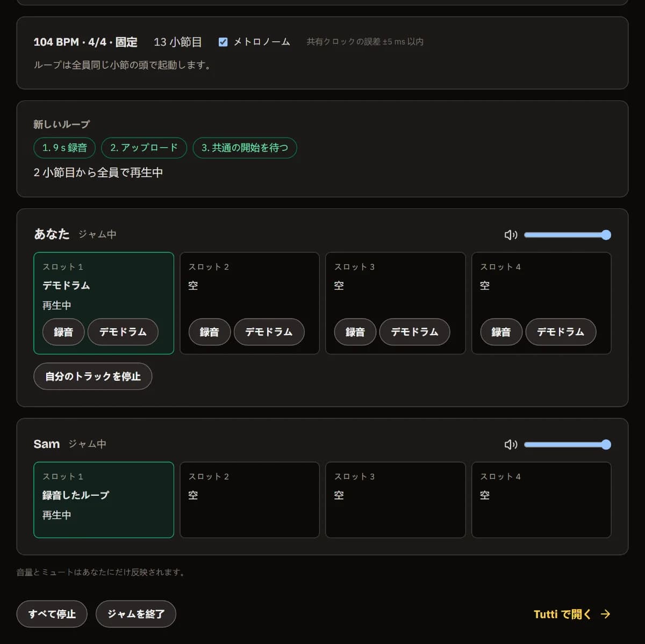Click the Sam participant name
Screen dimensions: 645x644
point(46,444)
